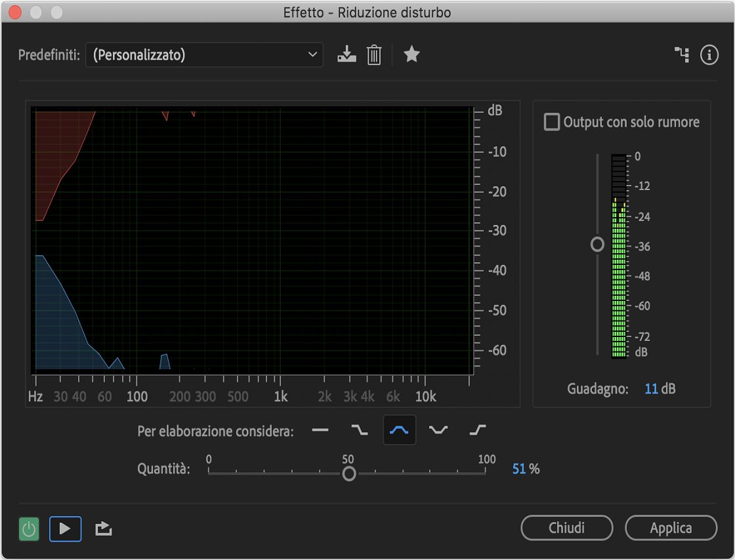Click the 1k frequency axis label

[281, 397]
